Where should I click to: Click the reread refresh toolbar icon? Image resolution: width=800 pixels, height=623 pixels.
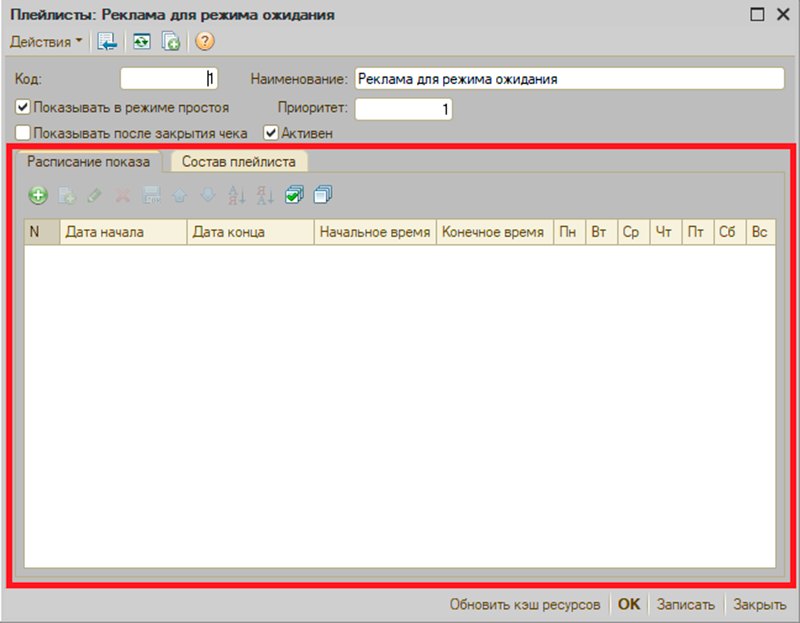(x=141, y=41)
